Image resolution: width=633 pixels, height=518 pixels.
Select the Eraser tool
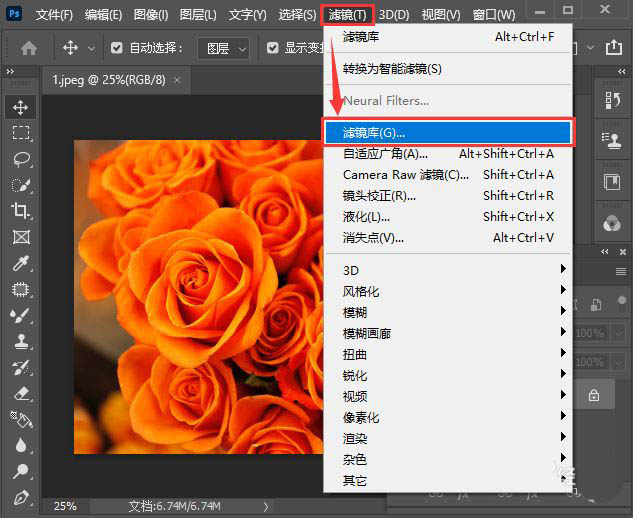(21, 394)
